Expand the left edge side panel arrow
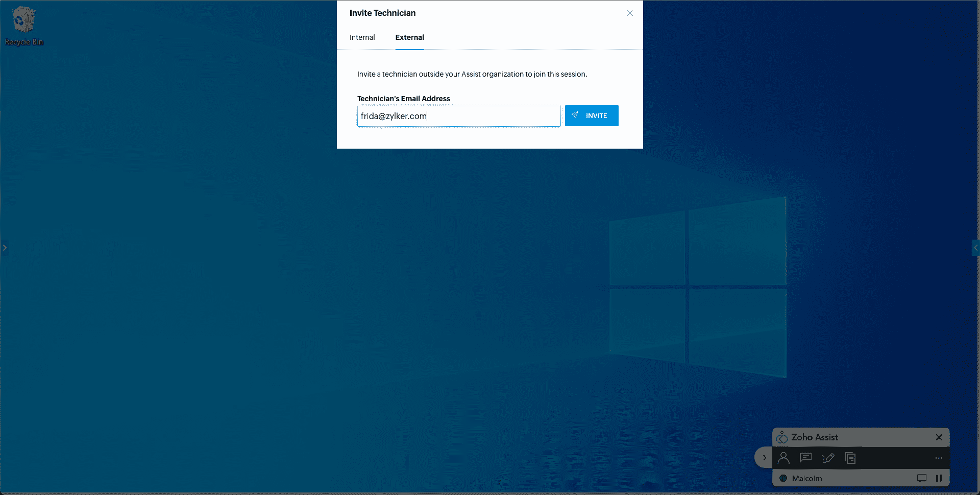 [4, 248]
